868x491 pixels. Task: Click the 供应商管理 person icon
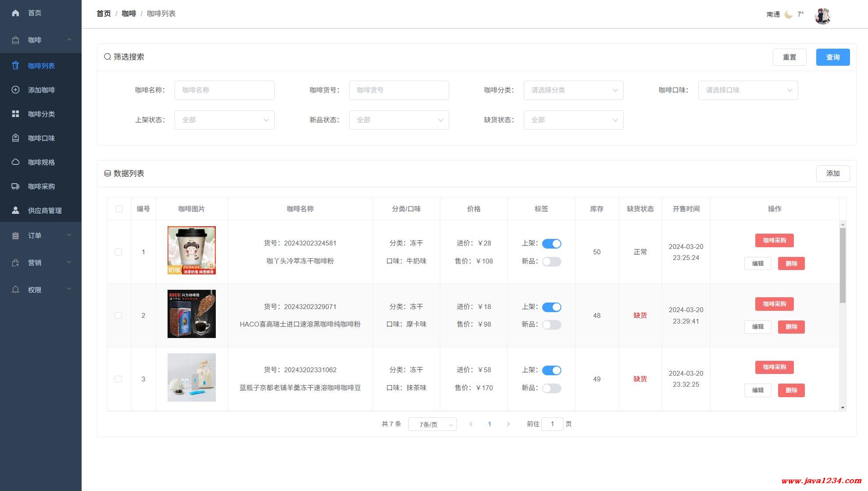click(x=15, y=210)
